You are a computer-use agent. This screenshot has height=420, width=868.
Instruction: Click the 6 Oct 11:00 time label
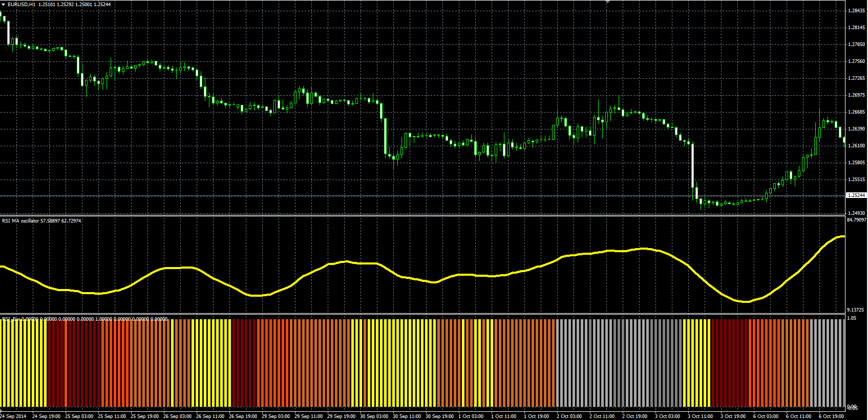coord(799,416)
